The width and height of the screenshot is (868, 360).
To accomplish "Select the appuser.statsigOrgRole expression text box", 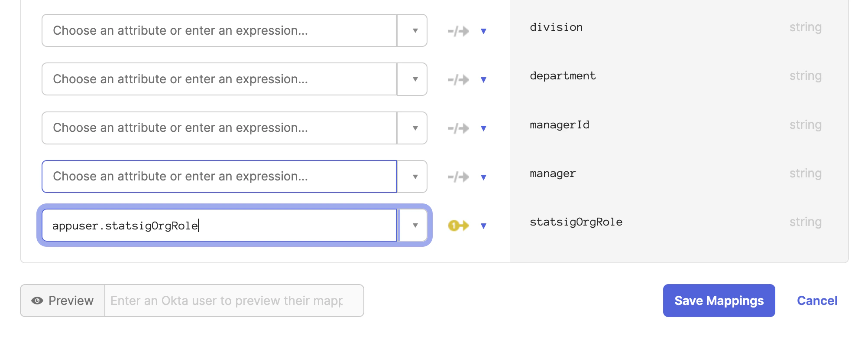I will (219, 225).
